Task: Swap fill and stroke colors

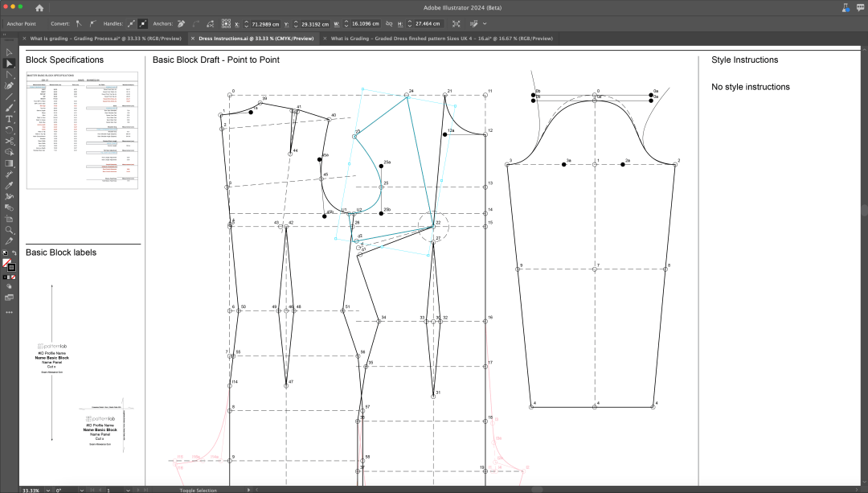Action: [x=14, y=253]
